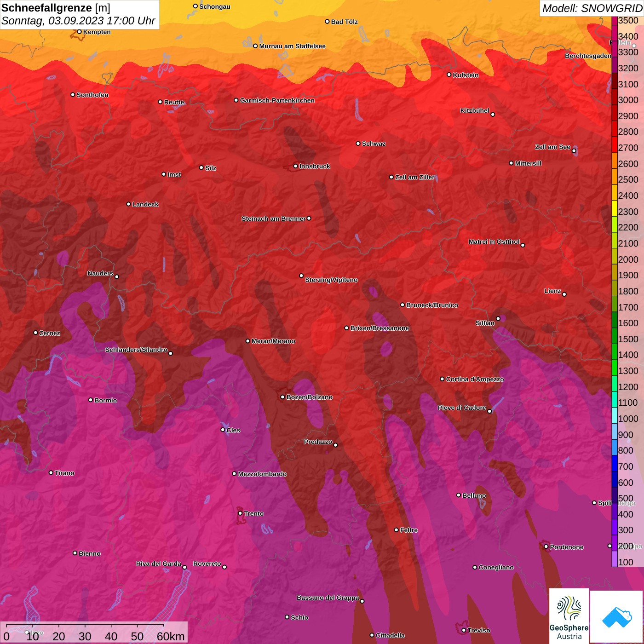Click the Kufstein location dot
Viewport: 644px width, 644px height.
click(449, 75)
